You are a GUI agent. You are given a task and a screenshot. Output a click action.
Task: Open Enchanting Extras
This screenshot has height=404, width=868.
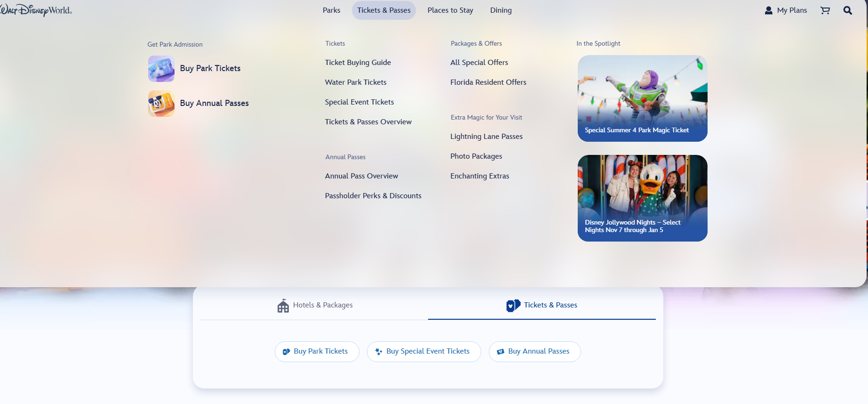(x=480, y=176)
